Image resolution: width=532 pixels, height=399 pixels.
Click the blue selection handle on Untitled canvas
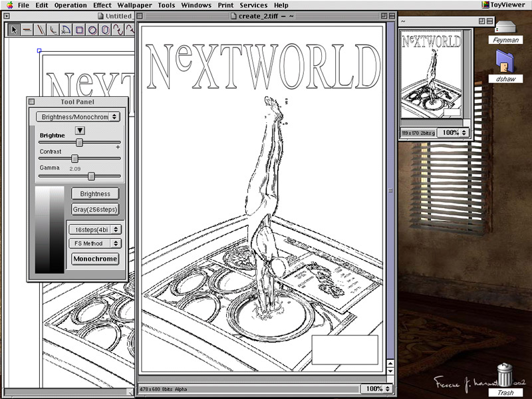click(39, 51)
